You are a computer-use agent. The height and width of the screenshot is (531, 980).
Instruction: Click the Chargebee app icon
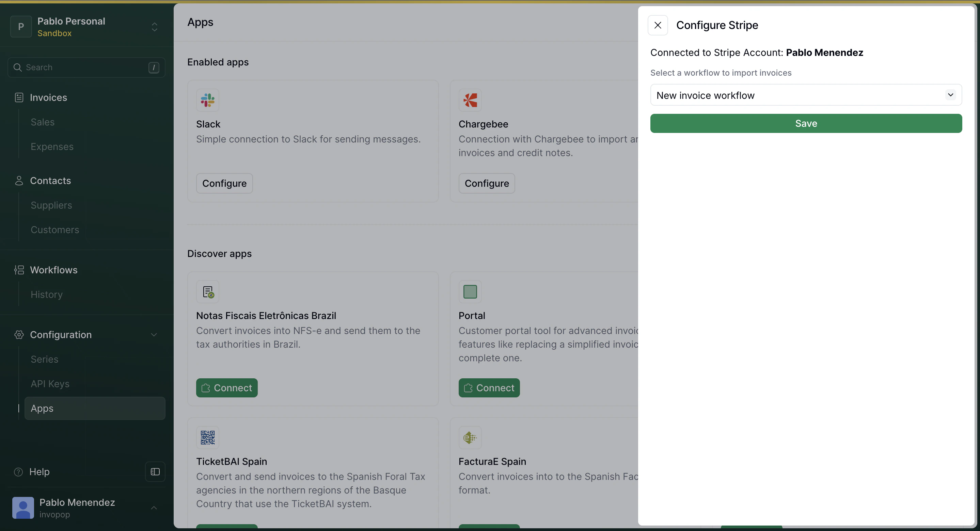(x=470, y=100)
